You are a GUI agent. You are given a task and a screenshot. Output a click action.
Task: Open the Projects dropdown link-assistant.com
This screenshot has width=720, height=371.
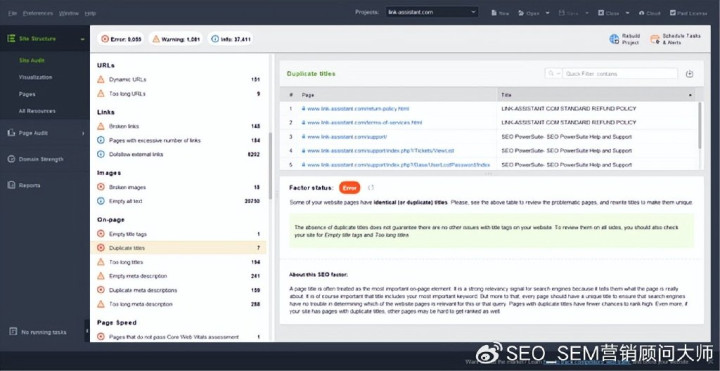tap(432, 12)
